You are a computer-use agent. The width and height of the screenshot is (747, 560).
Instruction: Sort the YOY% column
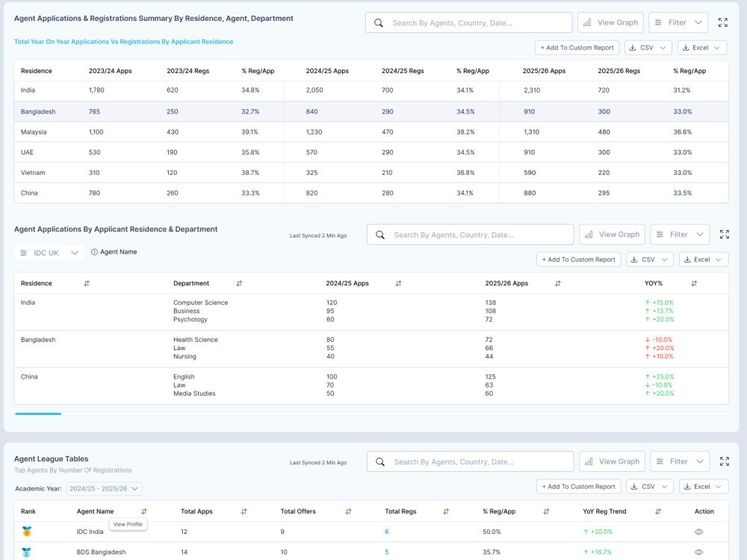(694, 283)
